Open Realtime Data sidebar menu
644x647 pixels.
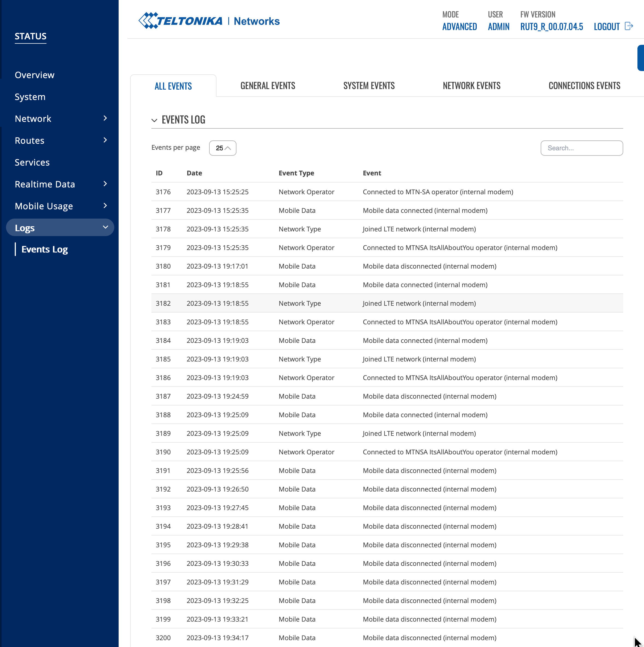(45, 184)
